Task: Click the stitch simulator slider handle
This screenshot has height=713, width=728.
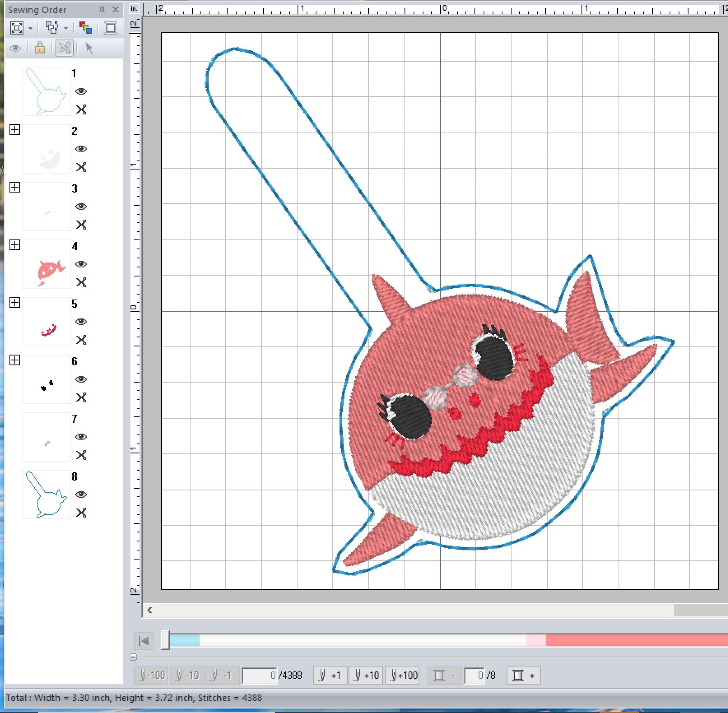Action: (x=165, y=640)
